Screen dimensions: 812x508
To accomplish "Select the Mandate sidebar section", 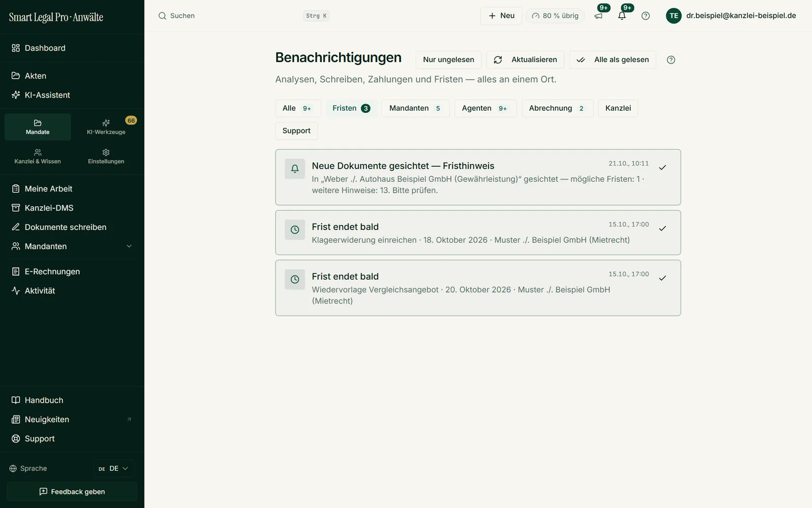I will tap(38, 127).
